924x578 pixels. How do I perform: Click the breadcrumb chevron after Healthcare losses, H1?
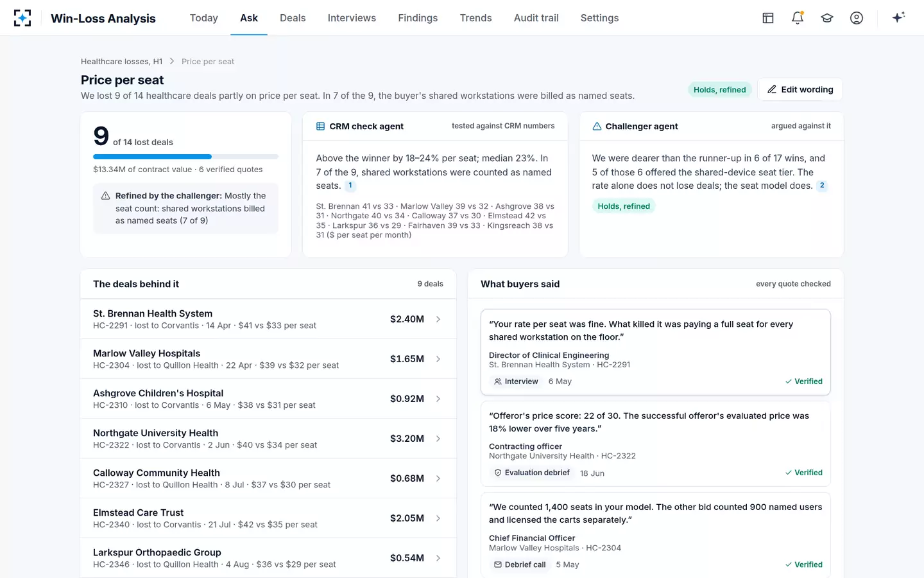(x=172, y=62)
